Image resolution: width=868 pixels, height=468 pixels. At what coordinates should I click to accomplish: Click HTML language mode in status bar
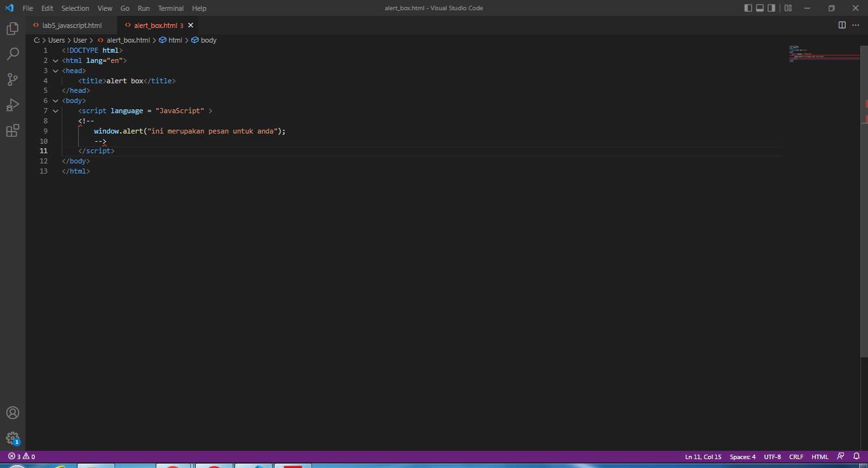pyautogui.click(x=820, y=456)
